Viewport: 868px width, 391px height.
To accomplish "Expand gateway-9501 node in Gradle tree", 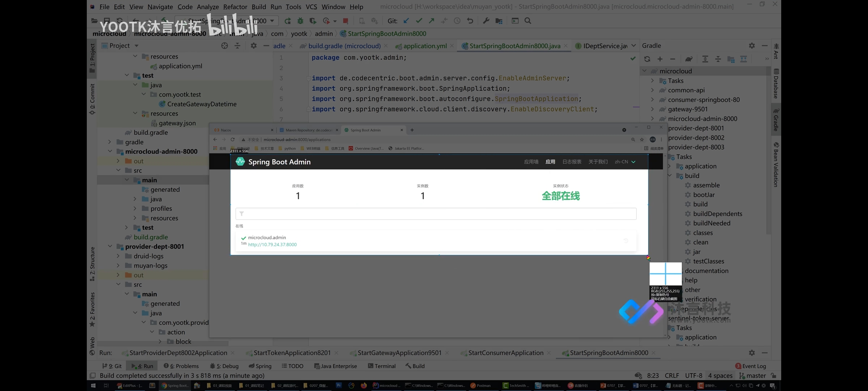I will (652, 109).
